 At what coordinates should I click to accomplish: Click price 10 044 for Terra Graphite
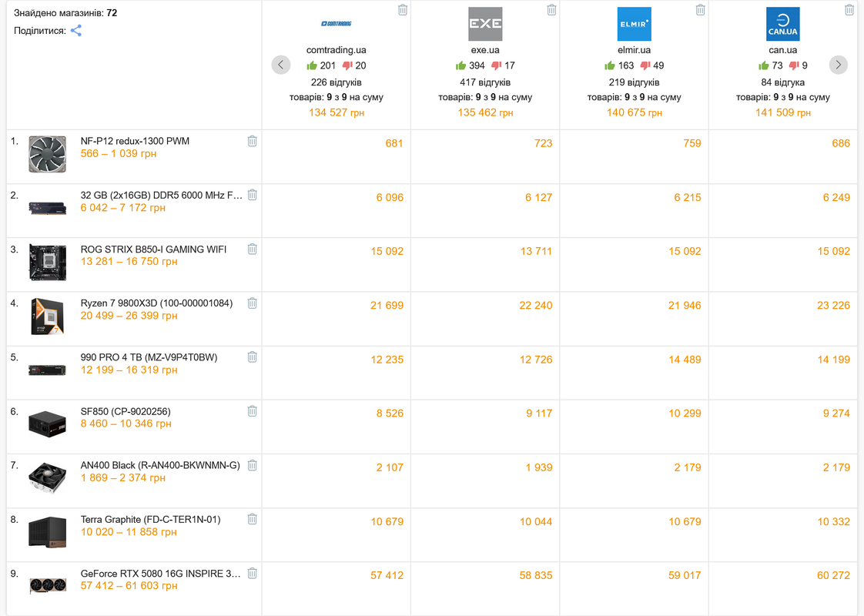pos(536,522)
